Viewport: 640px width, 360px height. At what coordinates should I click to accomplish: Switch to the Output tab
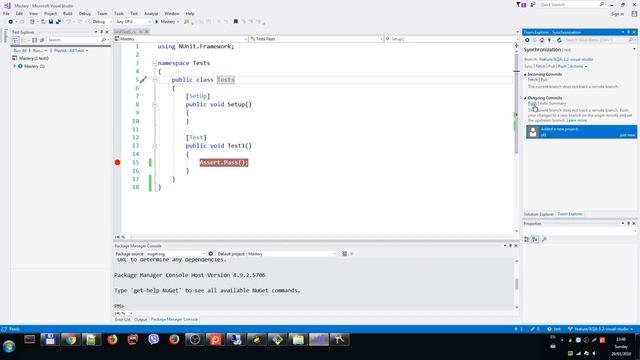140,320
